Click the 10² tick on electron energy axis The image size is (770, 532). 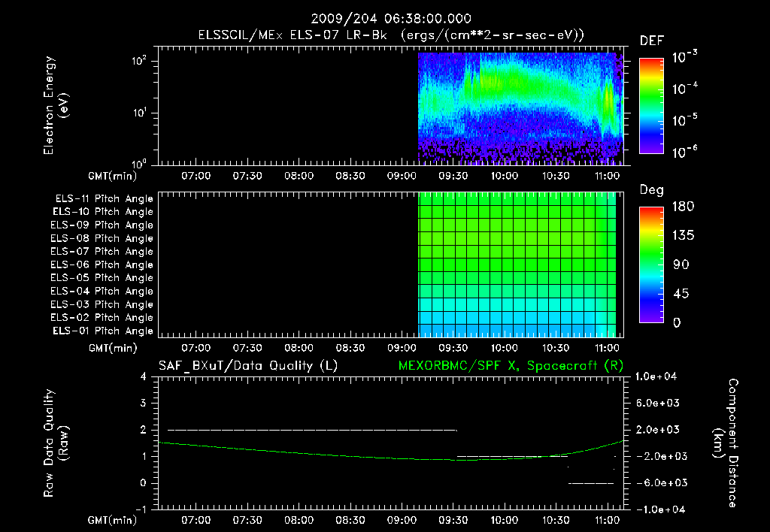click(139, 61)
